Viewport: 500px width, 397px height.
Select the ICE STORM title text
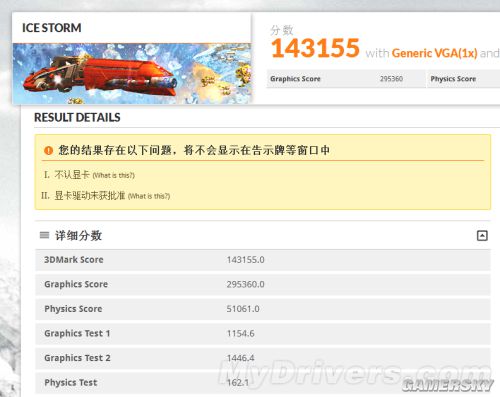pyautogui.click(x=52, y=28)
